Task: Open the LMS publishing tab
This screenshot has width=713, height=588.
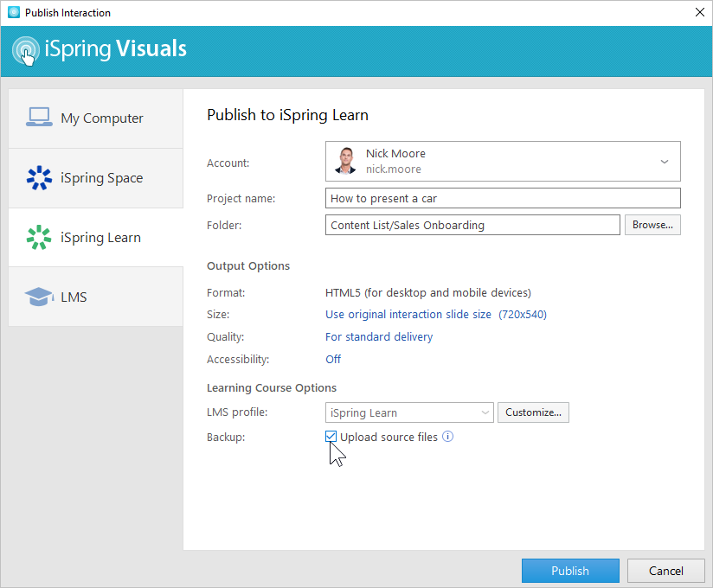Action: 96,297
